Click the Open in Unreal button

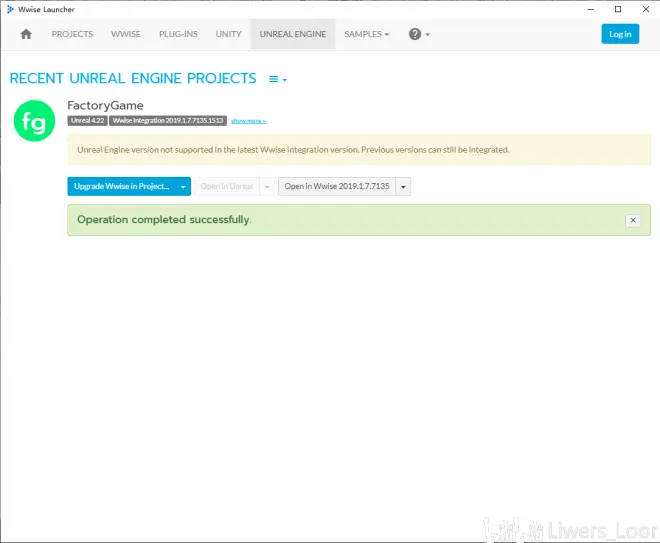[227, 186]
